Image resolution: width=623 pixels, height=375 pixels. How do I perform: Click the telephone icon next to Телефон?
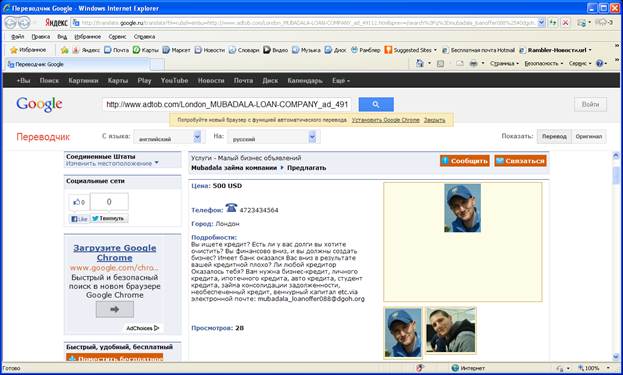[x=231, y=208]
